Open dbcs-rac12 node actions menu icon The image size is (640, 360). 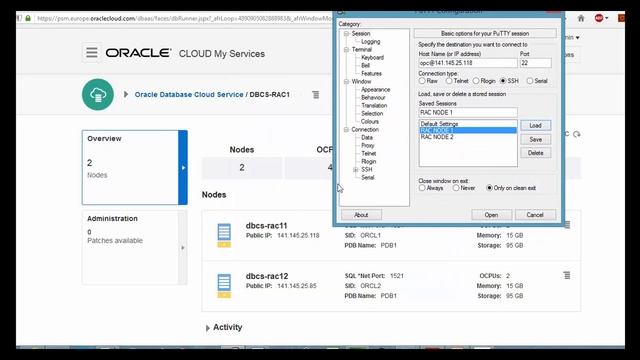[x=567, y=276]
